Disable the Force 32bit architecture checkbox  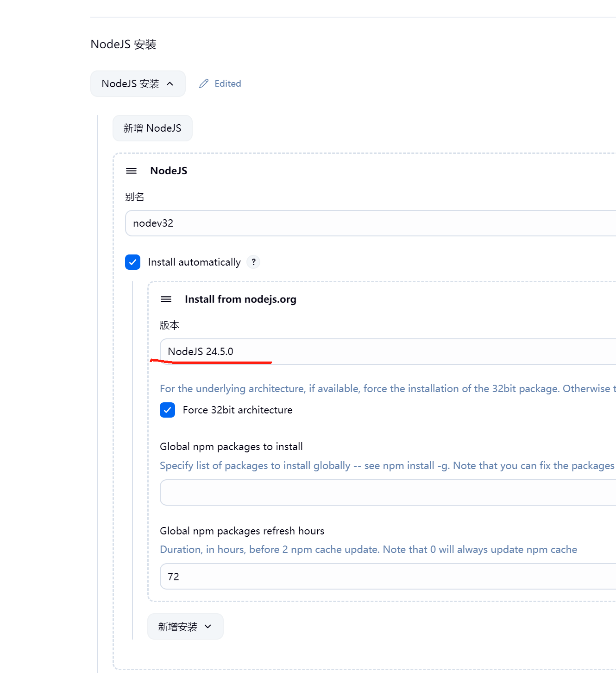(167, 410)
